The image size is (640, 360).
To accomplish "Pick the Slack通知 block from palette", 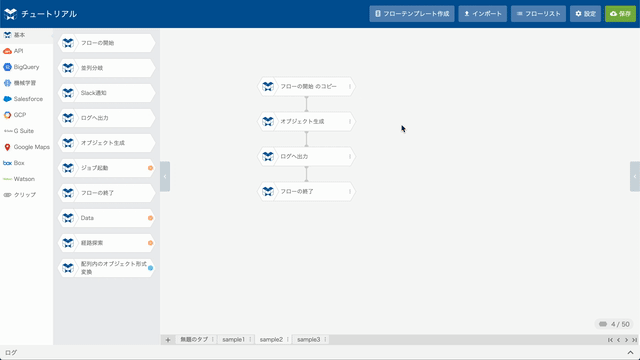I will point(107,93).
